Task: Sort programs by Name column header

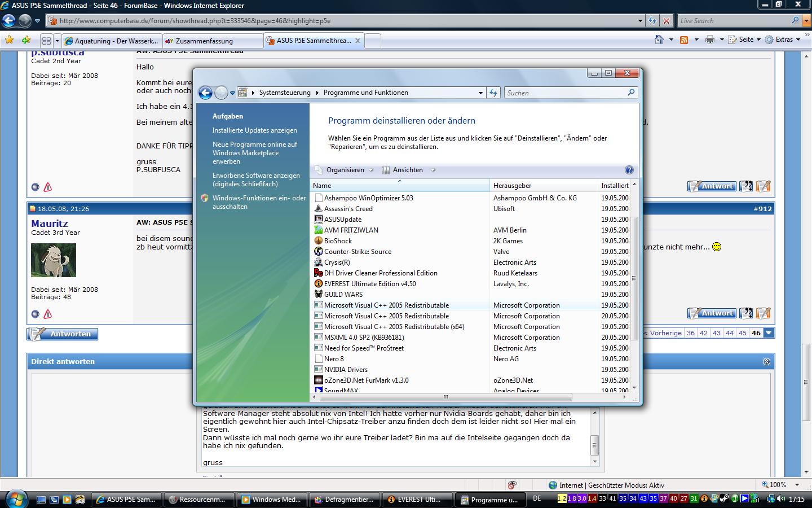Action: (399, 186)
